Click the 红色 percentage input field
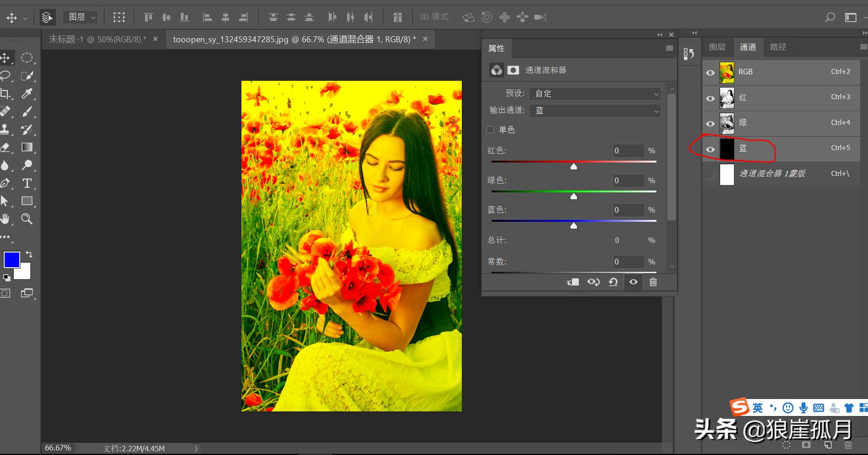 628,151
